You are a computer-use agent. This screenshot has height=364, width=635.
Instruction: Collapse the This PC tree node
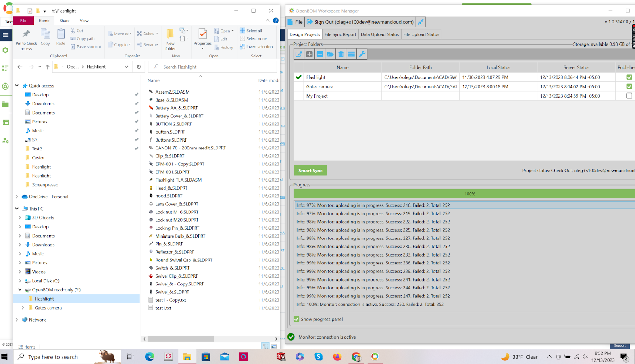17,209
